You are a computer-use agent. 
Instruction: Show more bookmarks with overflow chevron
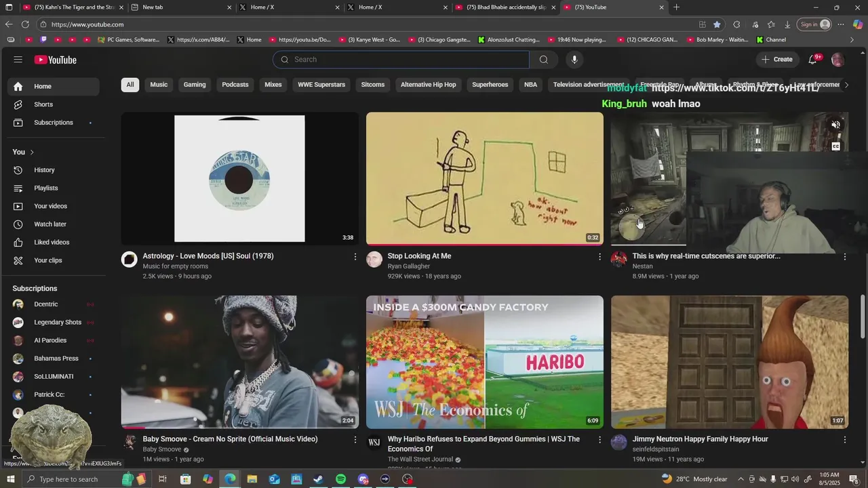[852, 40]
